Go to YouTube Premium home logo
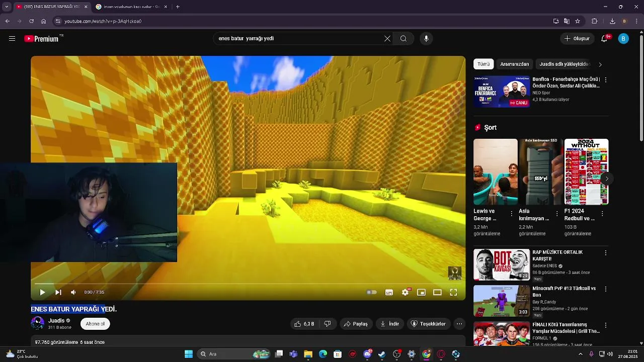Screen dimensions: 644x362 pos(41,39)
